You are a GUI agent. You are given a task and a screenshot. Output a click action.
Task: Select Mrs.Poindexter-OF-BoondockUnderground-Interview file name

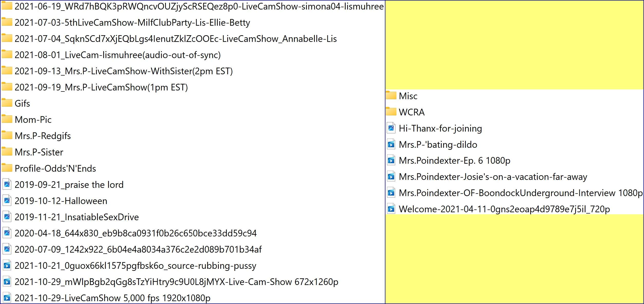pyautogui.click(x=520, y=193)
